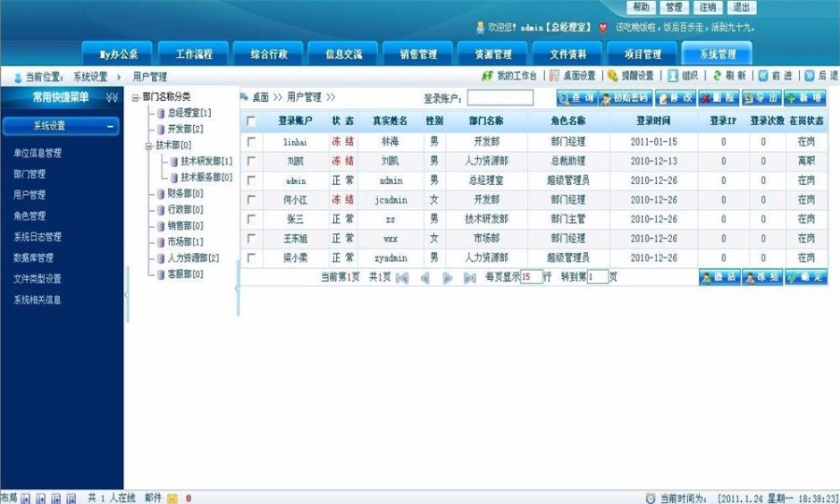Click the 前进 arrow icon
Image resolution: width=840 pixels, height=504 pixels.
(x=763, y=76)
